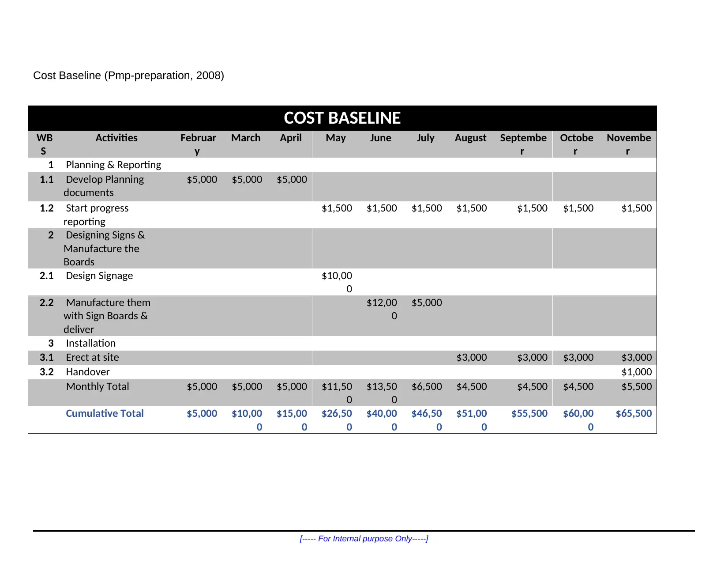
Task: Select 'Designing Signs & Manufacture the Boards'
Action: coord(104,248)
